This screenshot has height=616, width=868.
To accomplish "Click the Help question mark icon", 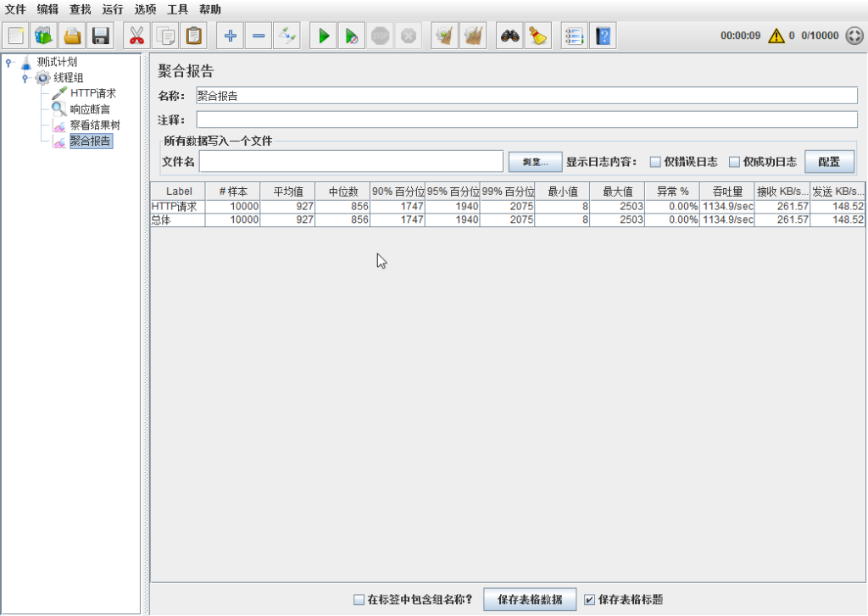I will tap(603, 36).
